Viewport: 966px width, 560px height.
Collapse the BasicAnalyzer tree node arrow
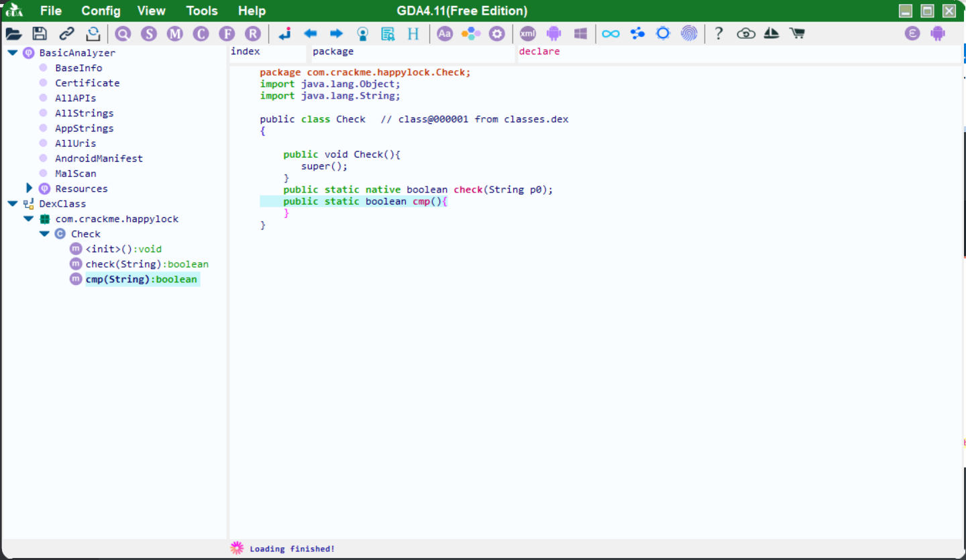click(x=13, y=53)
